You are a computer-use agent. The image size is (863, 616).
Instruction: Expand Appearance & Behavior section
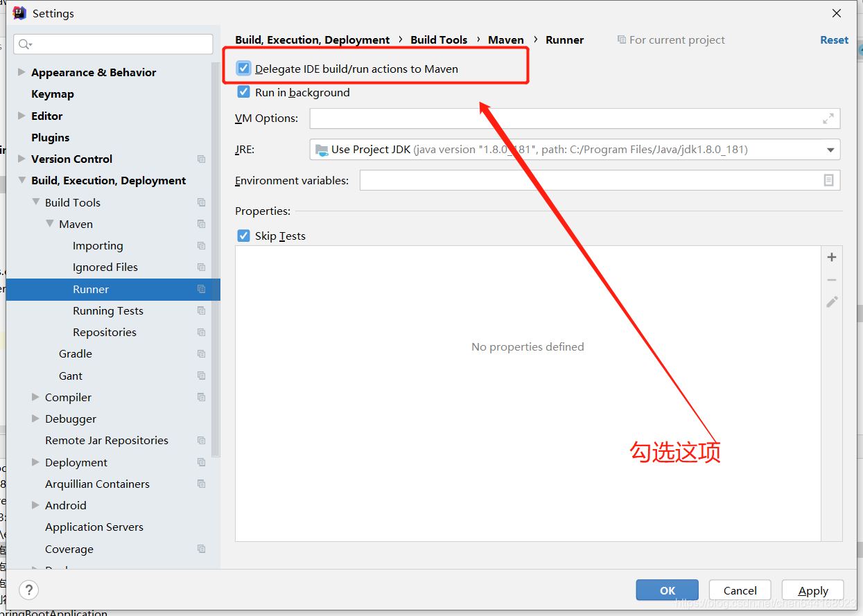21,72
